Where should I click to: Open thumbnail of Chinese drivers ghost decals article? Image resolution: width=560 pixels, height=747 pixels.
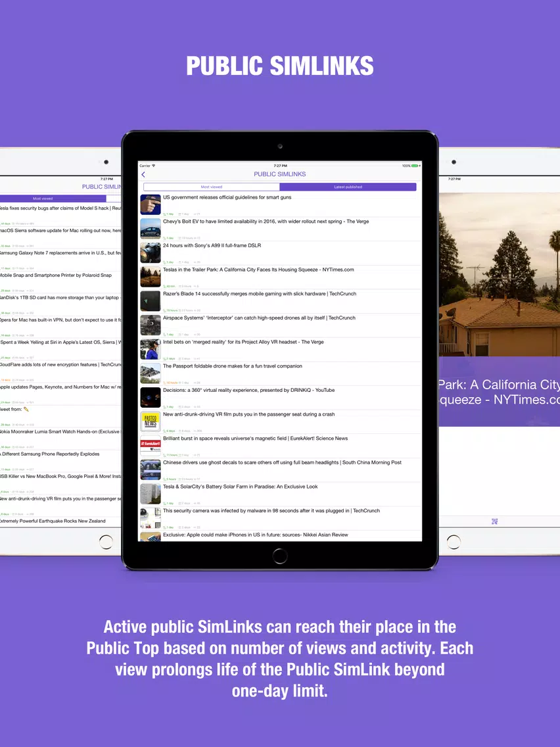[x=151, y=470]
